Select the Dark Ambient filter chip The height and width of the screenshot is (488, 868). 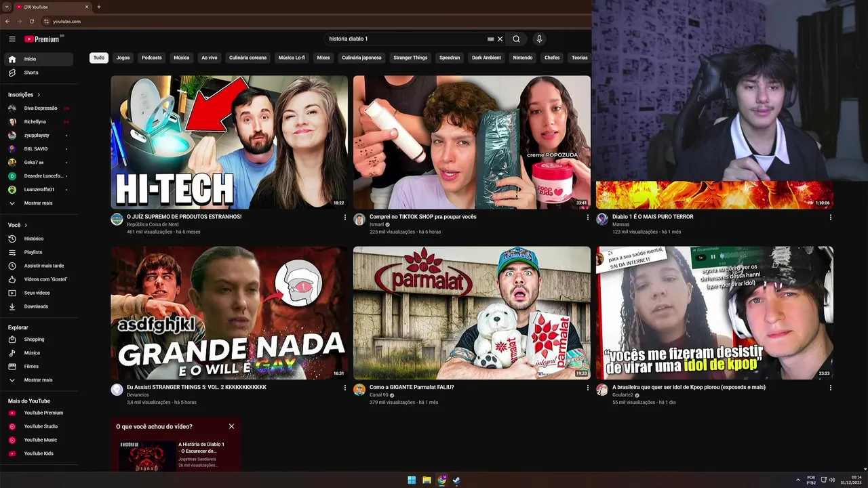[486, 58]
